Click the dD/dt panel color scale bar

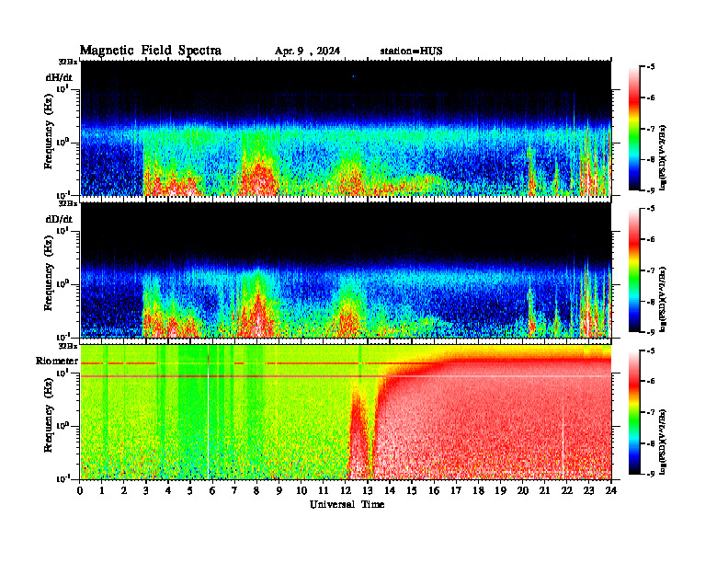(634, 270)
